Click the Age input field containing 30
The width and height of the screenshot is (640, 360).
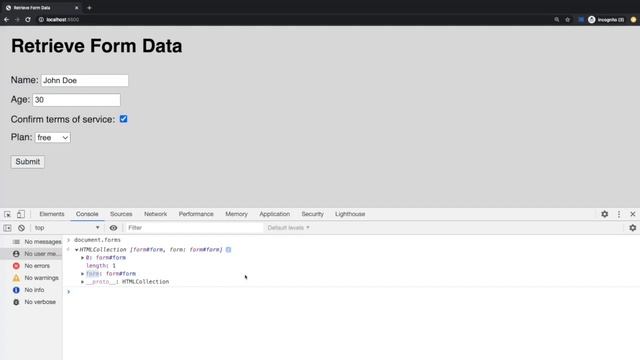tap(76, 100)
